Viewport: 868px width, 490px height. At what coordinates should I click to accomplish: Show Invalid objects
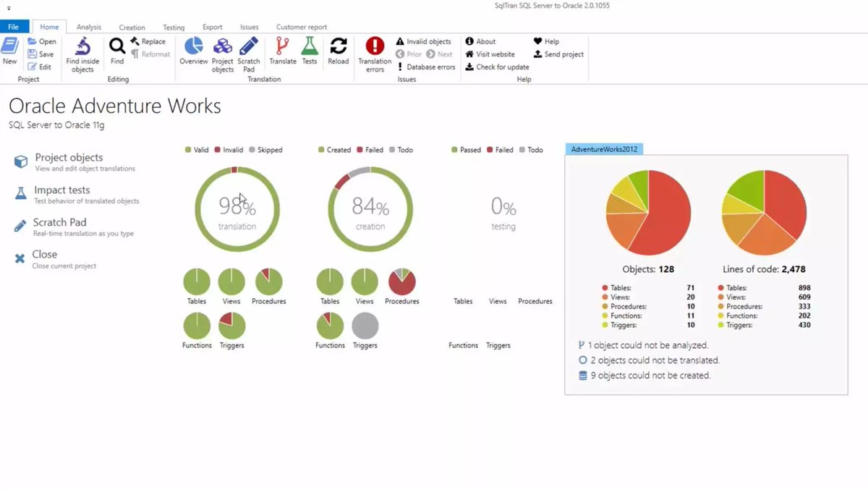pos(423,41)
